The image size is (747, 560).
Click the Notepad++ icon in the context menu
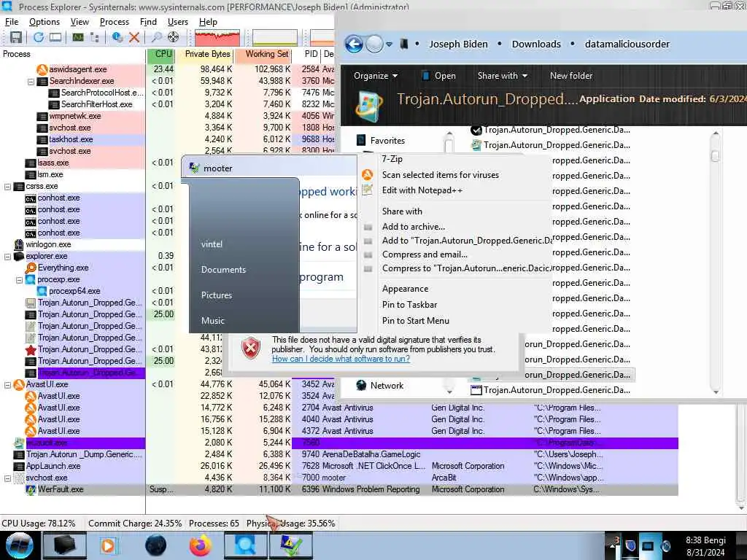tap(368, 190)
